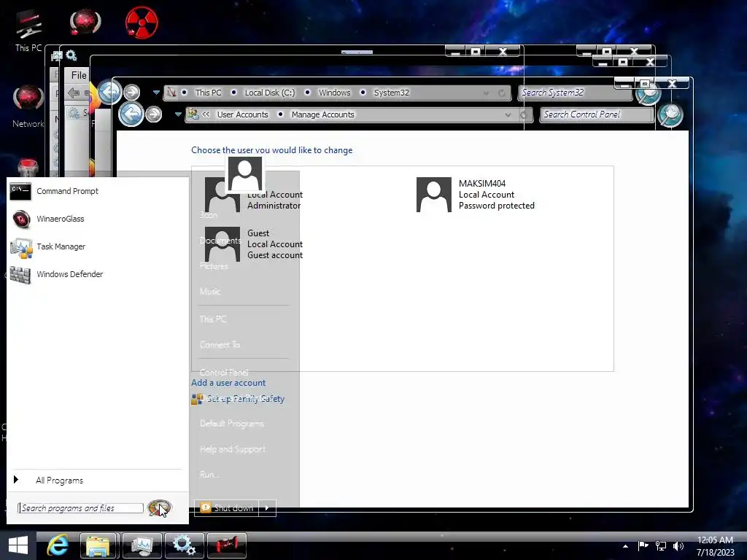Go back in the Manage Accounts window
The height and width of the screenshot is (560, 747).
tap(131, 114)
